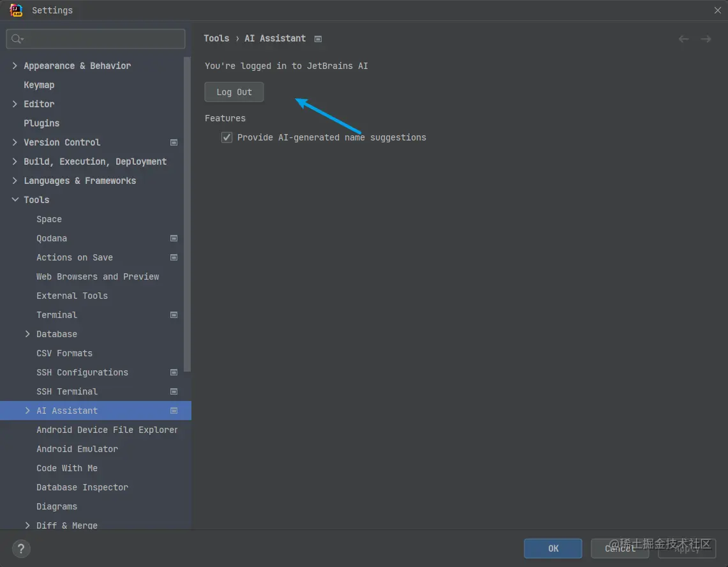Expand the Editor section
This screenshot has height=567, width=728.
point(15,103)
